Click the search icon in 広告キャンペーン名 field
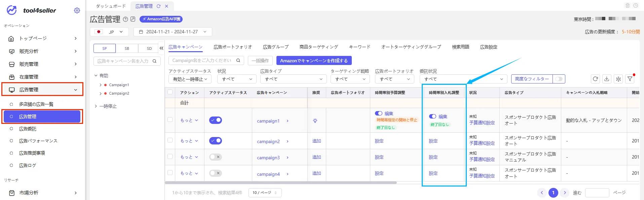 154,61
